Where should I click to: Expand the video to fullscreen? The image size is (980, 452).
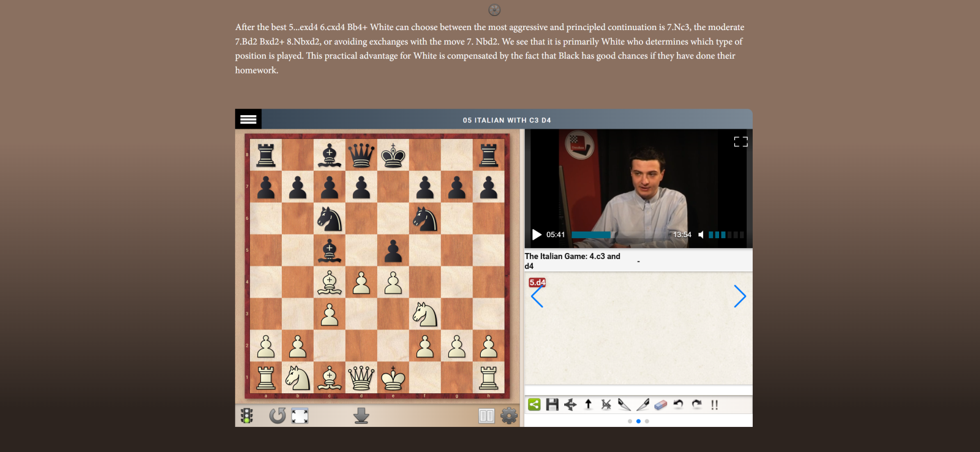pos(741,141)
